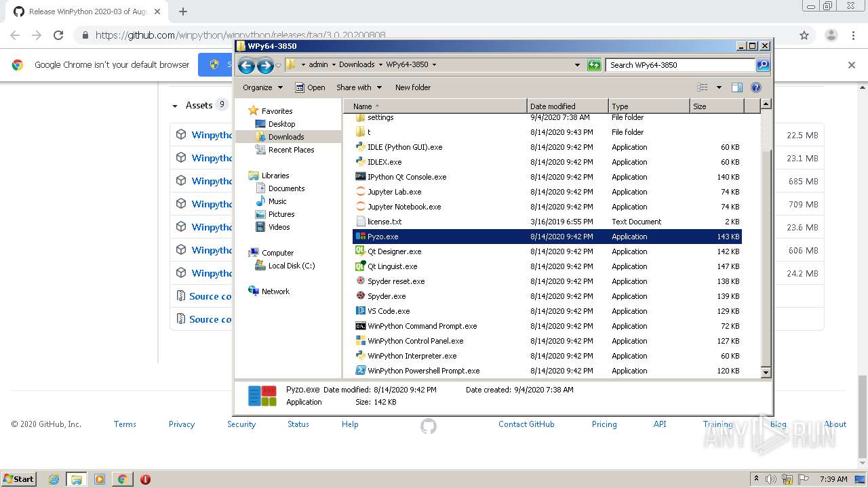Screen dimensions: 868x488
Task: Open Organize dropdown menu
Action: coord(262,87)
